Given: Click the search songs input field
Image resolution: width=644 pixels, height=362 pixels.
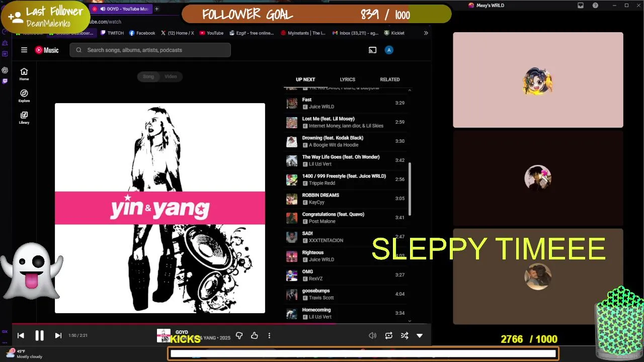Looking at the screenshot, I should click(x=150, y=50).
